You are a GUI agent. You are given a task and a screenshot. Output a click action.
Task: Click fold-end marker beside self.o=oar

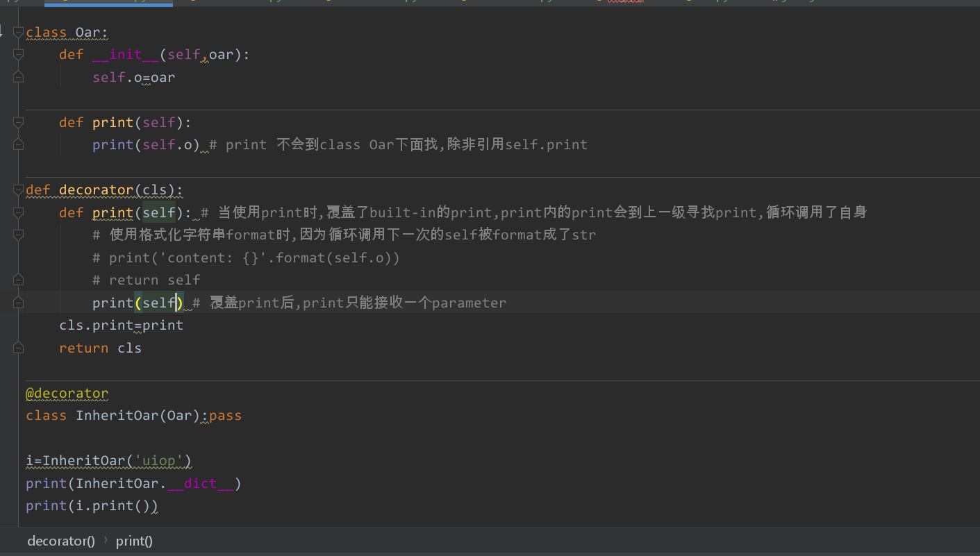(18, 77)
